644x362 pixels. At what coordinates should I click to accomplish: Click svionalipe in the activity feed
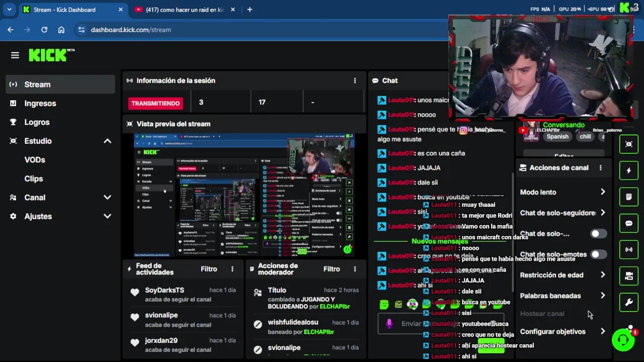(161, 315)
